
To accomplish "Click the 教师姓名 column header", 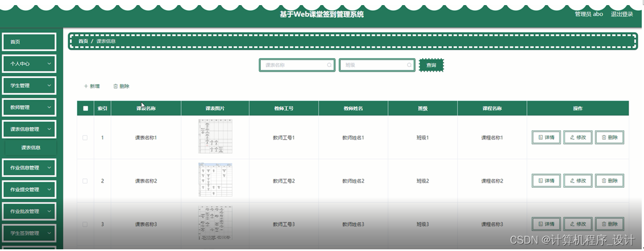I will pyautogui.click(x=353, y=109).
